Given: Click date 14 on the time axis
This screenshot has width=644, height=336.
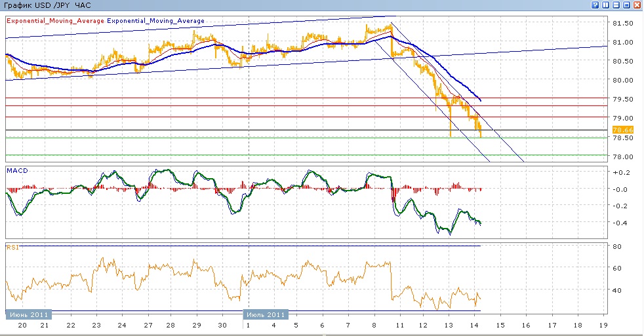Looking at the screenshot, I should click(x=474, y=326).
